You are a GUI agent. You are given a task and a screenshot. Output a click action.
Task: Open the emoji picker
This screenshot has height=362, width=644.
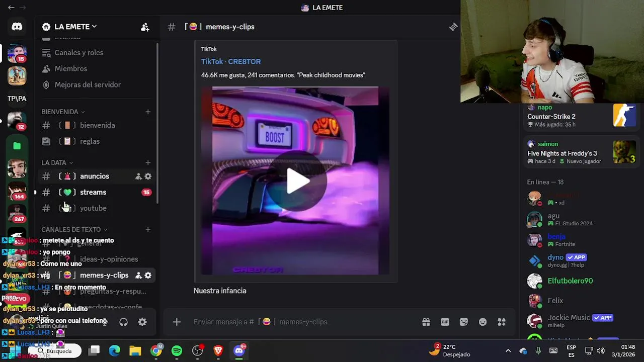tap(483, 322)
